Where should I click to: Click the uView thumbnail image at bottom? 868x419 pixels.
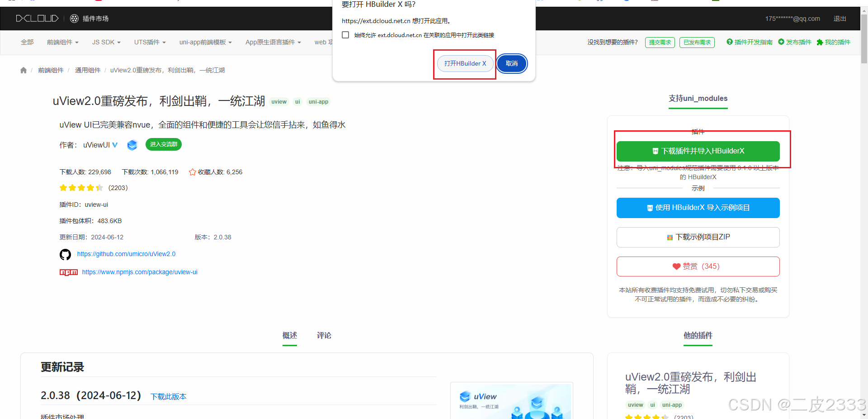click(x=512, y=401)
